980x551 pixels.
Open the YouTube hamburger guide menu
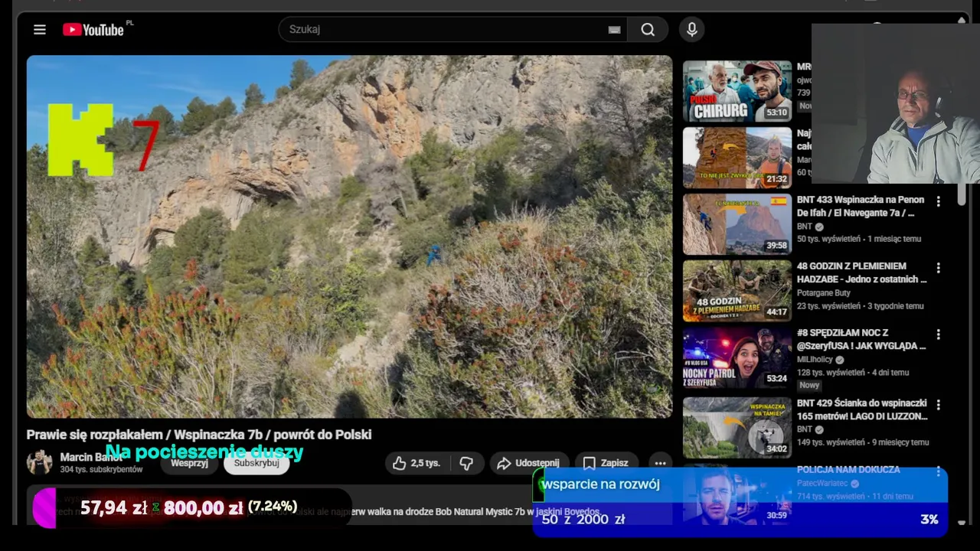click(40, 30)
